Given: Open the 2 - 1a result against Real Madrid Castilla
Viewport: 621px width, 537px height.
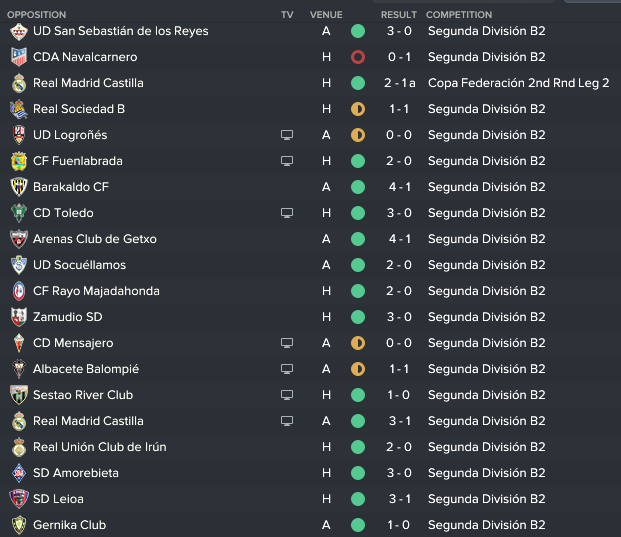Looking at the screenshot, I should point(400,83).
